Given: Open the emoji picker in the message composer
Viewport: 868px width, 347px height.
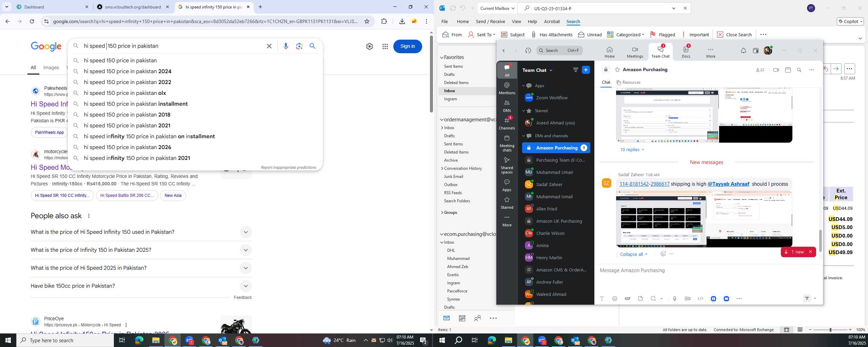Looking at the screenshot, I should [614, 299].
